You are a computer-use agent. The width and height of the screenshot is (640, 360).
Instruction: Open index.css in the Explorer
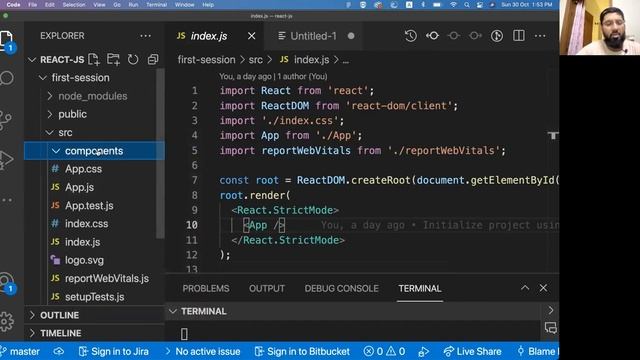(x=87, y=224)
